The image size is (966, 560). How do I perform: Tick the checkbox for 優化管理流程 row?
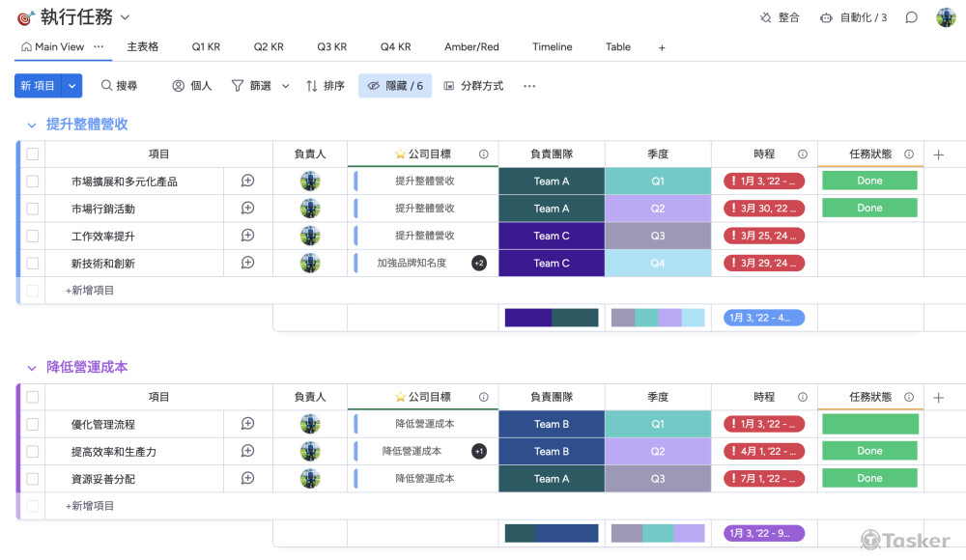click(x=33, y=424)
